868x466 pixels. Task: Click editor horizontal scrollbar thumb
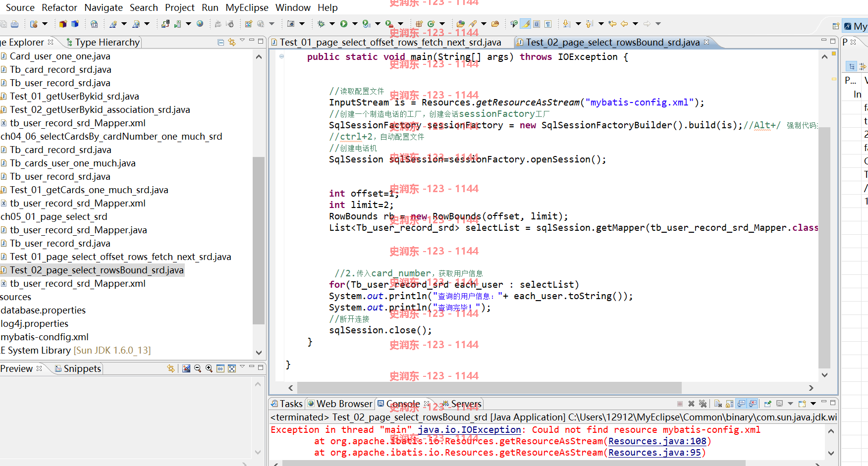[x=489, y=388]
